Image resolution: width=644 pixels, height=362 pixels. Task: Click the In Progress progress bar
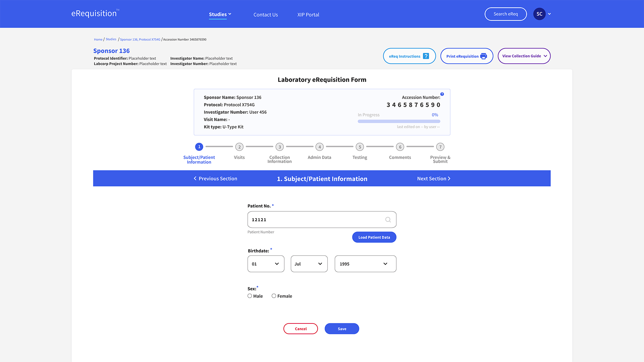click(399, 121)
